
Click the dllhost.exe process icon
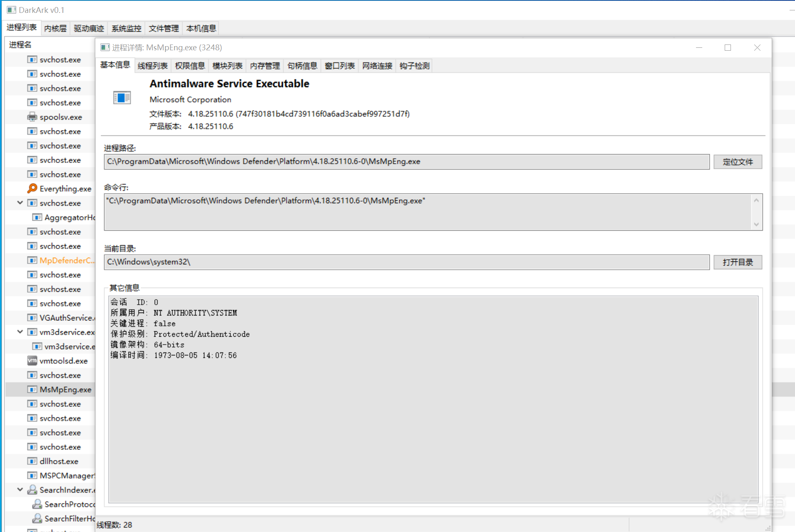[x=32, y=461]
